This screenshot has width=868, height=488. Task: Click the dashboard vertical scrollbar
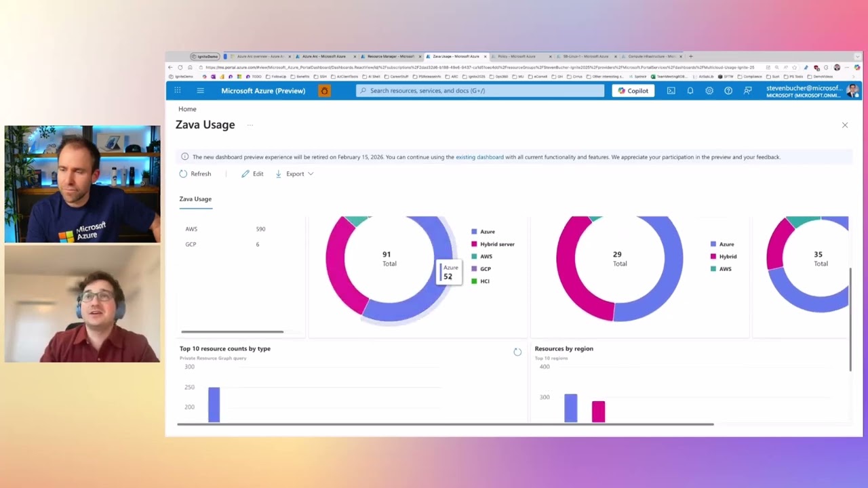[850, 319]
